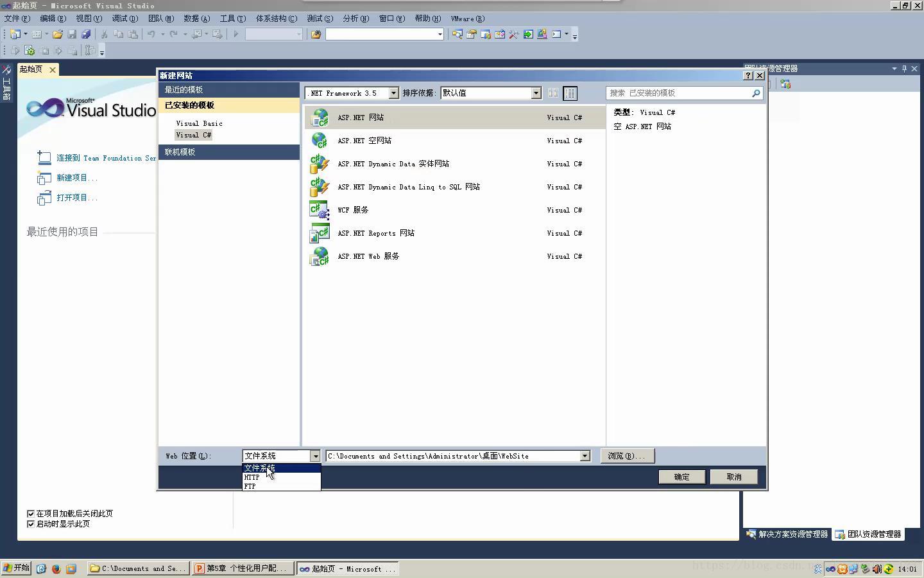This screenshot has height=578, width=924.
Task: Expand the New Project icon dropdown arrow
Action: (26, 34)
